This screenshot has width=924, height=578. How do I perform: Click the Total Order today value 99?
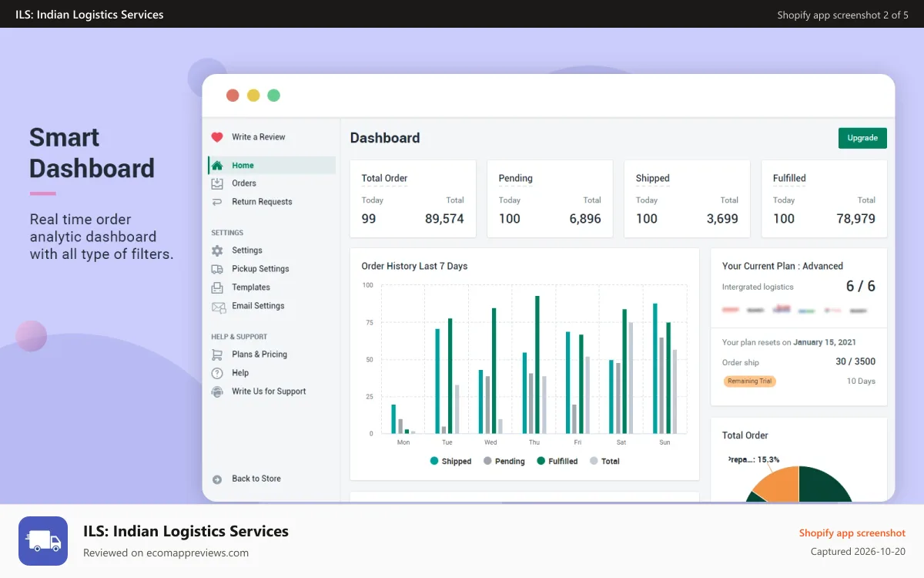tap(369, 219)
